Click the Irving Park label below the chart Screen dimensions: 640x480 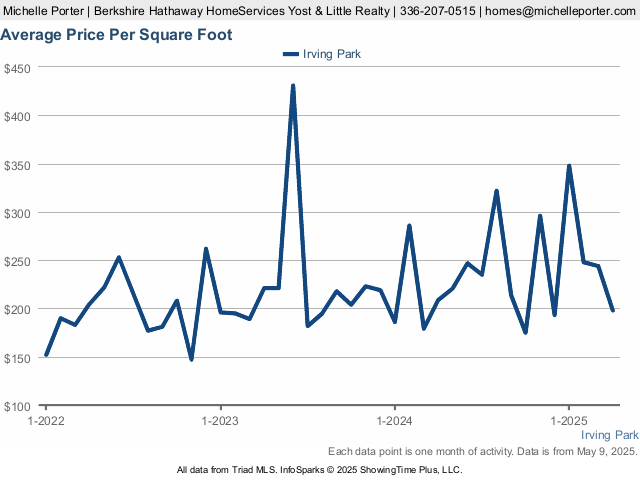(x=610, y=435)
